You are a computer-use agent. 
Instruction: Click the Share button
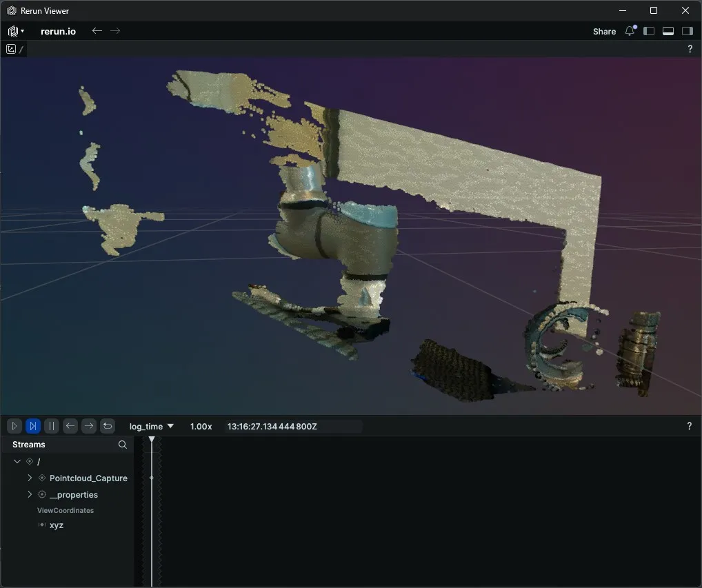tap(604, 31)
